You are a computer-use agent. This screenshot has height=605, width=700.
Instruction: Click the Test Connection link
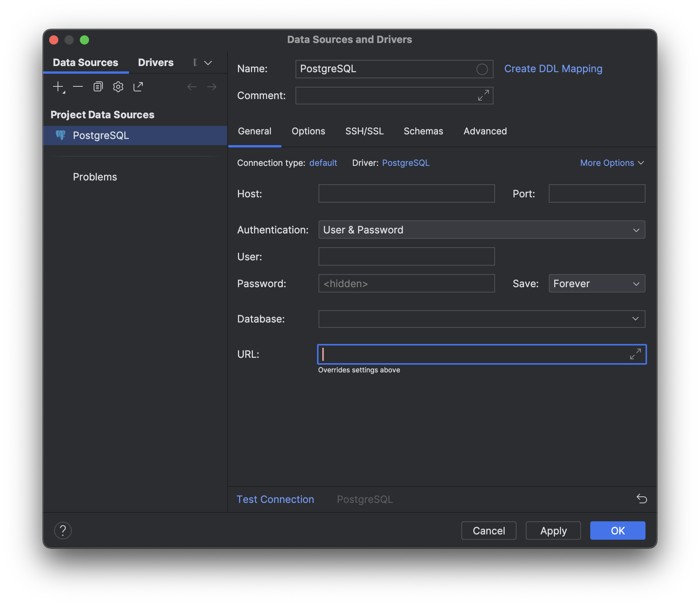(275, 499)
